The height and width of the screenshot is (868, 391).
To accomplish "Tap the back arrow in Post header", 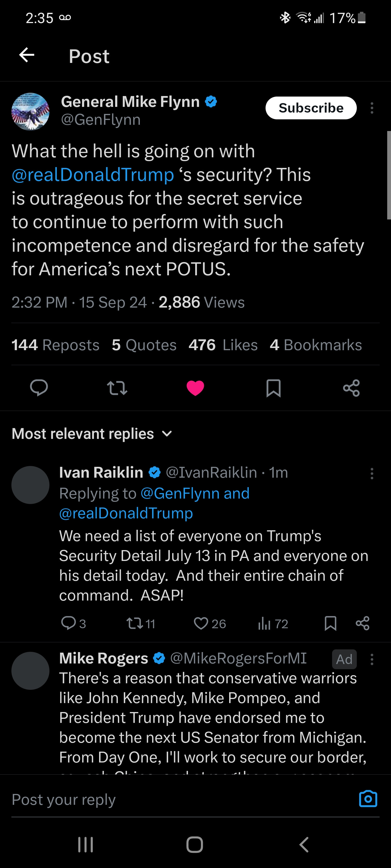I will tap(27, 55).
